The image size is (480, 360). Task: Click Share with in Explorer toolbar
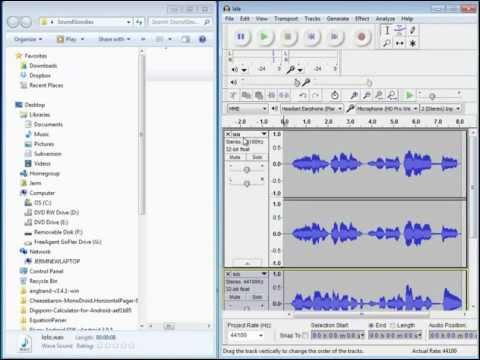[114, 39]
